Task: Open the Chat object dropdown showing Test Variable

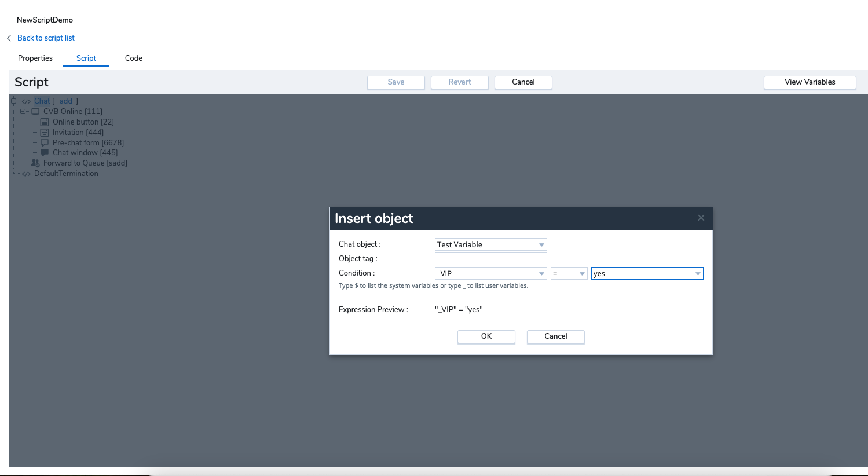Action: [x=541, y=244]
